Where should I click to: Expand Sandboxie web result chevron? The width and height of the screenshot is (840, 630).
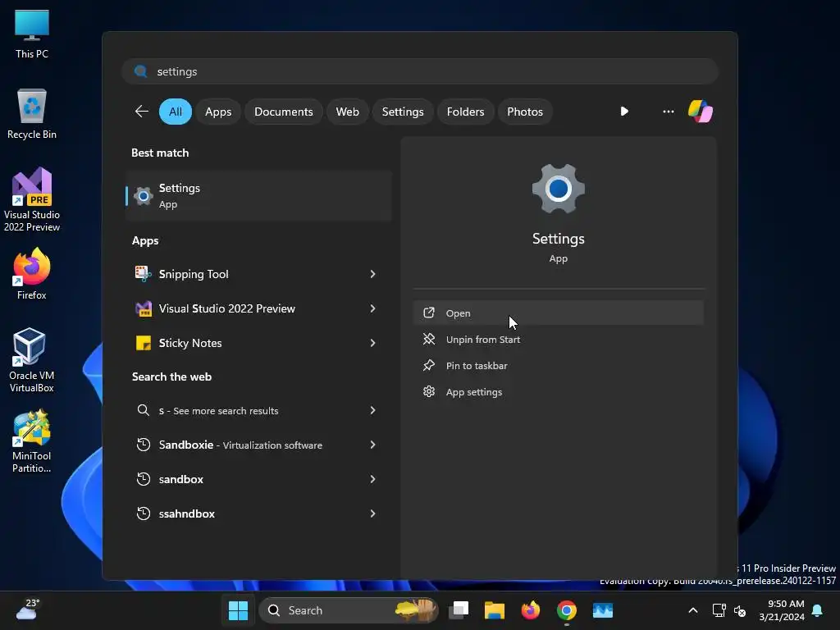click(372, 445)
